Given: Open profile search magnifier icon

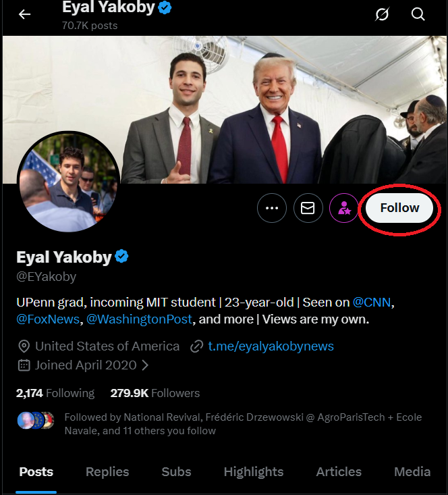Looking at the screenshot, I should click(418, 14).
